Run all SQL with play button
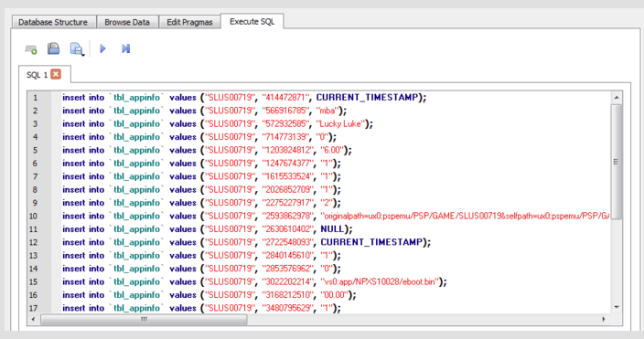Image resolution: width=644 pixels, height=339 pixels. [x=102, y=48]
